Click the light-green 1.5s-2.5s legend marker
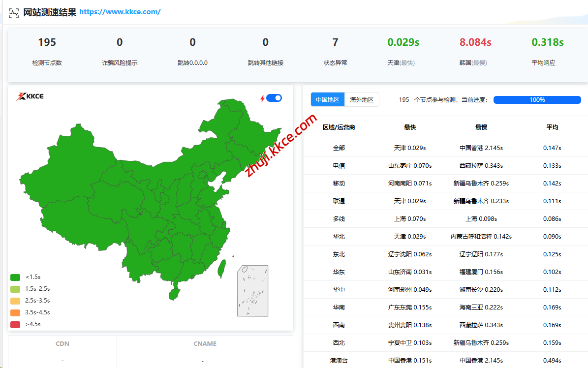588x368 pixels. click(x=15, y=289)
